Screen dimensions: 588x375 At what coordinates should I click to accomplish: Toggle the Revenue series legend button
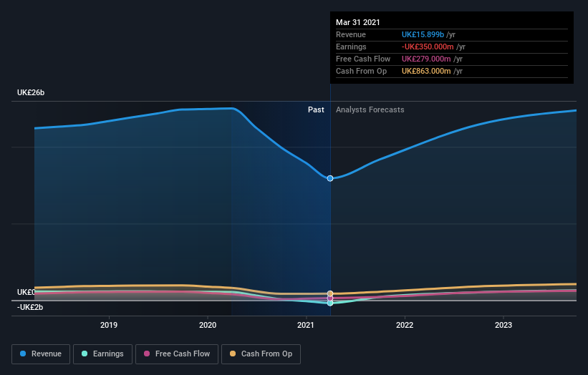tap(41, 354)
